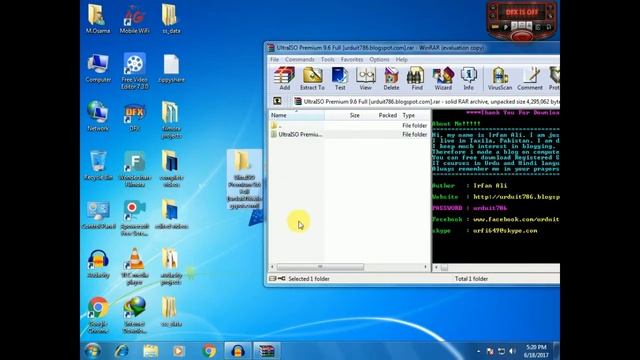Go up one level in WinRAR

(x=277, y=101)
